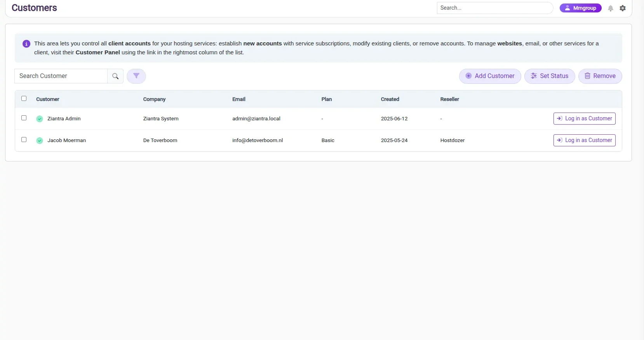Click the info@detoverboom.nl email cell
The height and width of the screenshot is (340, 644).
[258, 141]
